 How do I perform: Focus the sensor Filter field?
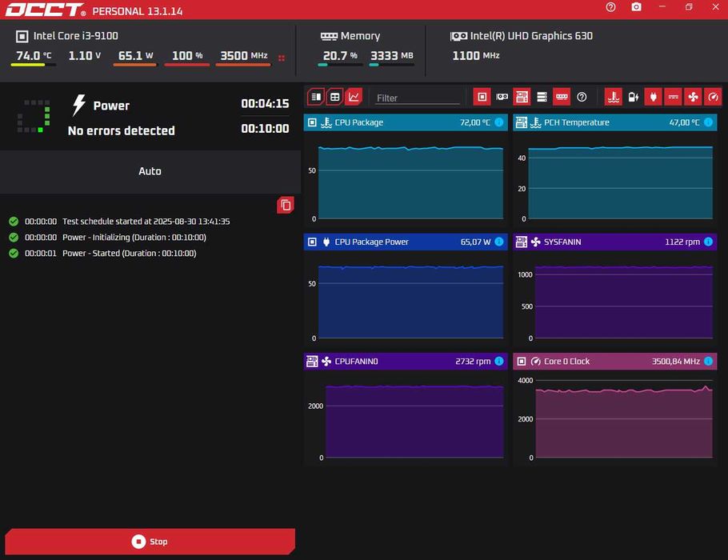coord(418,98)
